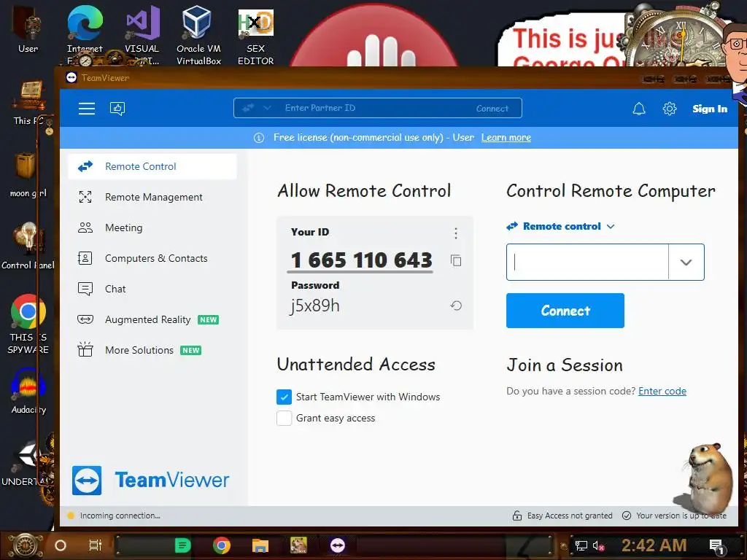This screenshot has width=747, height=560.
Task: Open Chat in the sidebar
Action: tap(152, 289)
